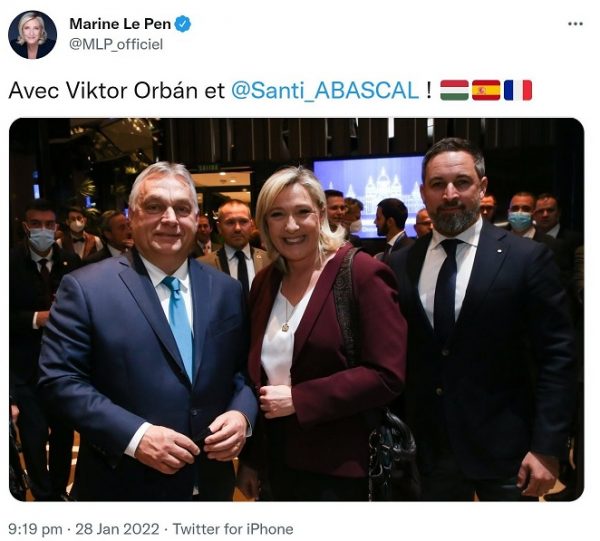Click the blue verified badge

183,24
